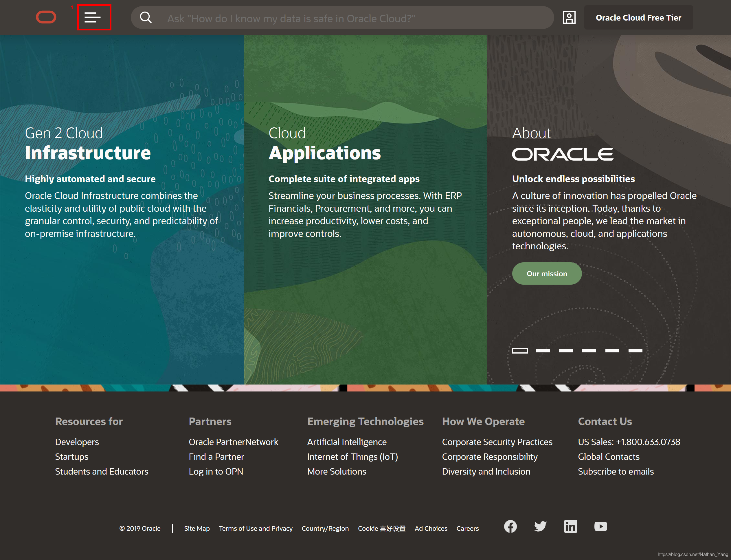Viewport: 731px width, 560px height.
Task: Open Site Map in footer
Action: pos(196,528)
